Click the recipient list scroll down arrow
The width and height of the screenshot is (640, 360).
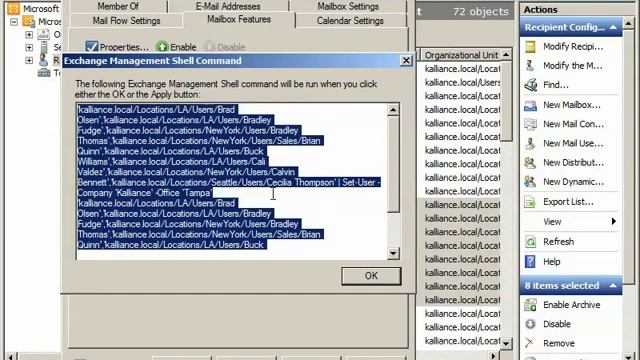pyautogui.click(x=506, y=343)
